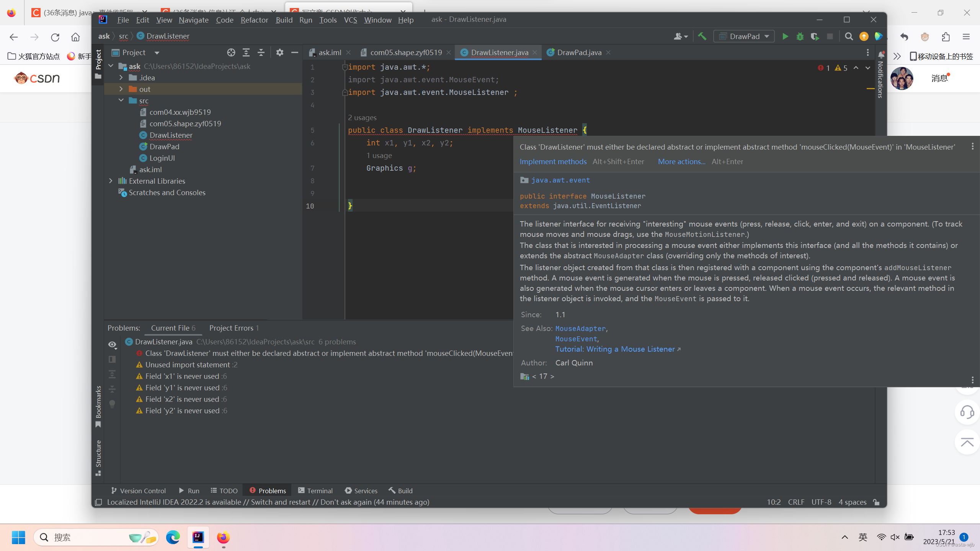Viewport: 980px width, 551px height.
Task: Click Collapse All icon in Project panel
Action: (x=261, y=52)
